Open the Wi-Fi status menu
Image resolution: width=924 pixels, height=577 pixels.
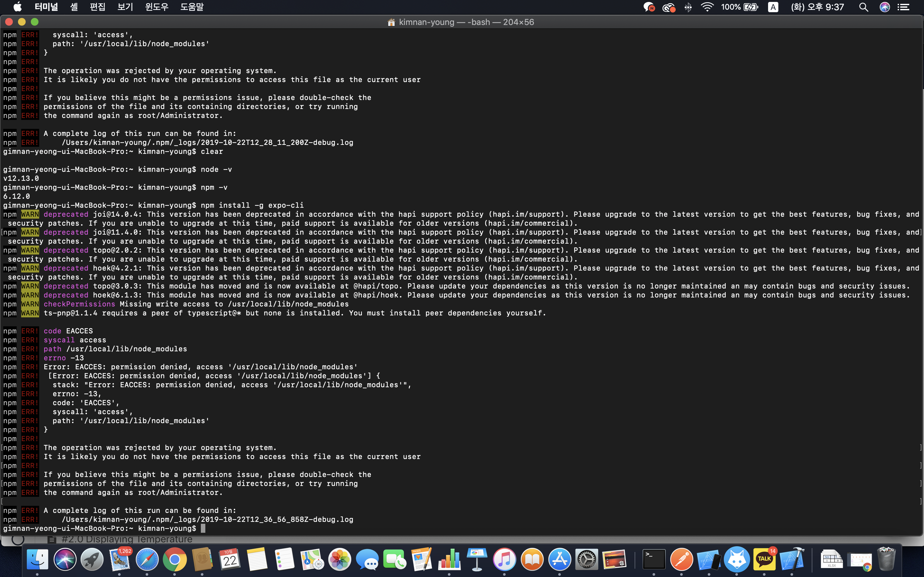click(707, 7)
